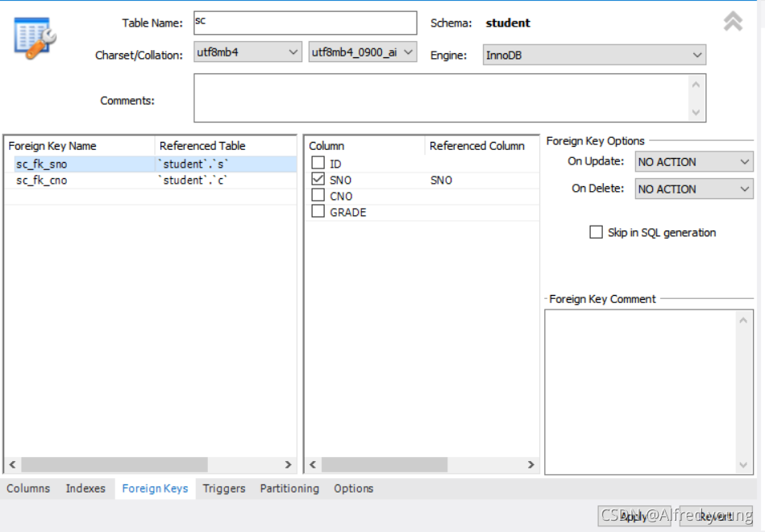
Task: Click the column list horizontal scrollbar thumb
Action: [x=385, y=464]
